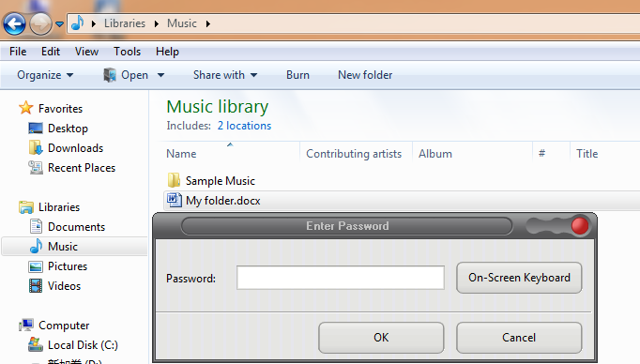Open the recent pages dropdown arrow
640x364 pixels.
click(x=60, y=24)
